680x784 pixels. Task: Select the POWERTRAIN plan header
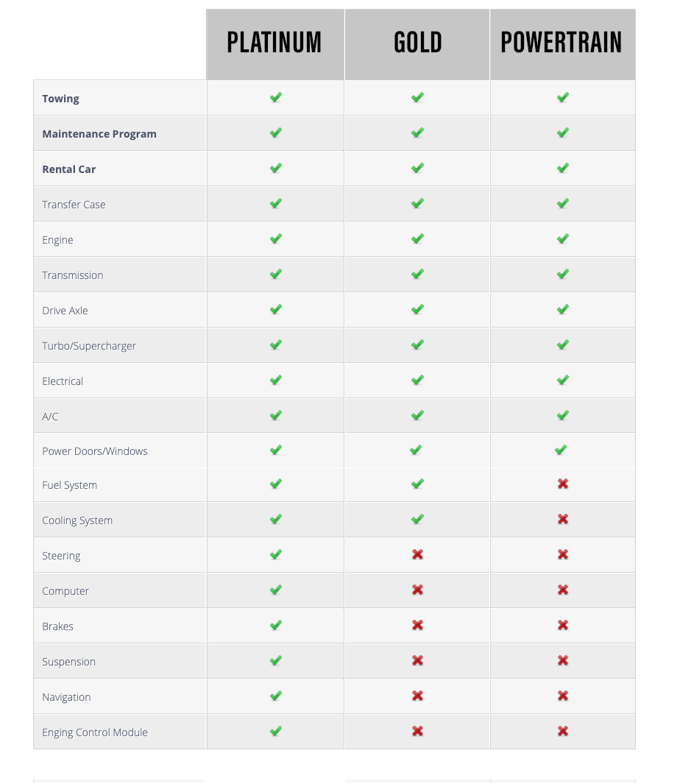(563, 44)
